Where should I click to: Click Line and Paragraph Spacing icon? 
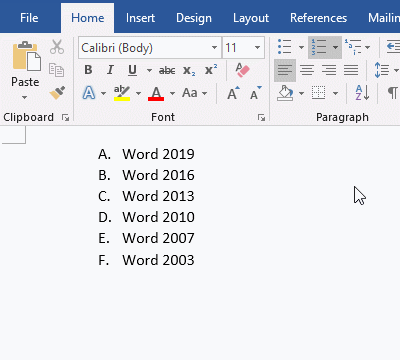pyautogui.click(x=382, y=70)
